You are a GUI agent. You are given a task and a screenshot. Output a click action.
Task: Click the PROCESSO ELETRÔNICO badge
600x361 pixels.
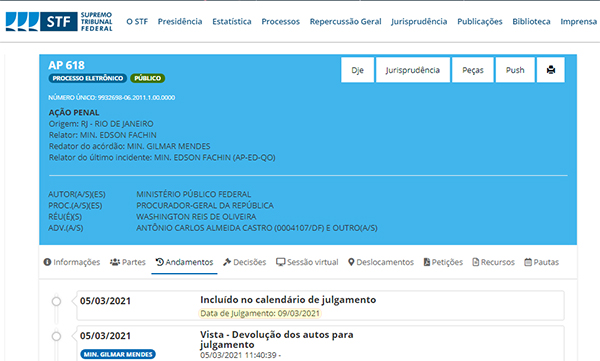coord(88,78)
